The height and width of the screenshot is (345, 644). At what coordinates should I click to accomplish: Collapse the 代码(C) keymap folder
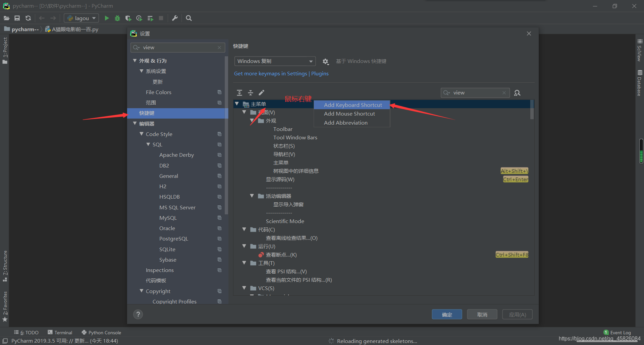tap(245, 229)
